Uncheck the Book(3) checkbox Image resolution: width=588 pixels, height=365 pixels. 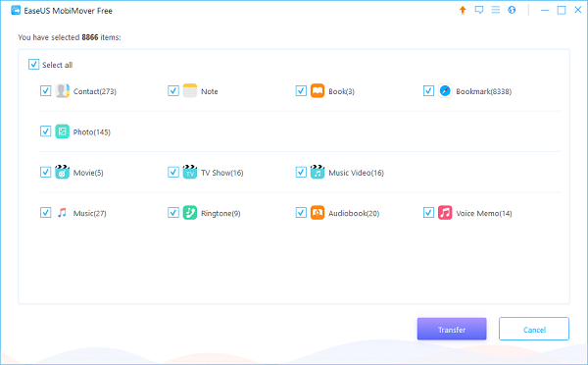301,91
